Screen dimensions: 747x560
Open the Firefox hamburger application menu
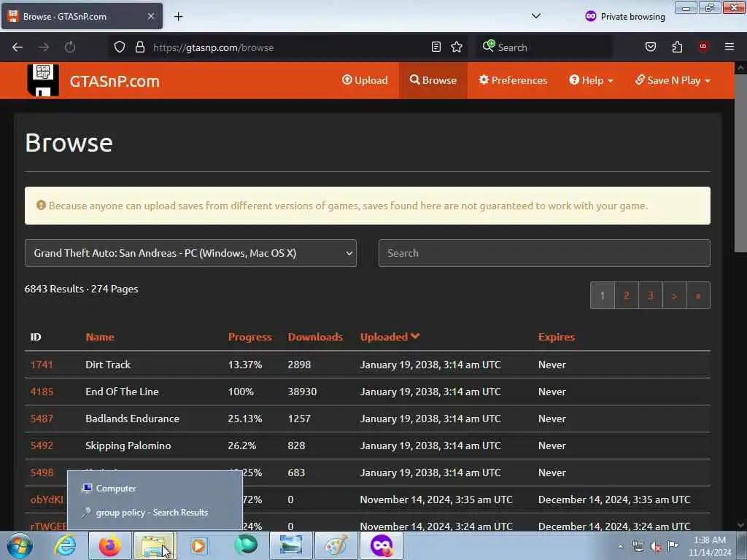[729, 47]
